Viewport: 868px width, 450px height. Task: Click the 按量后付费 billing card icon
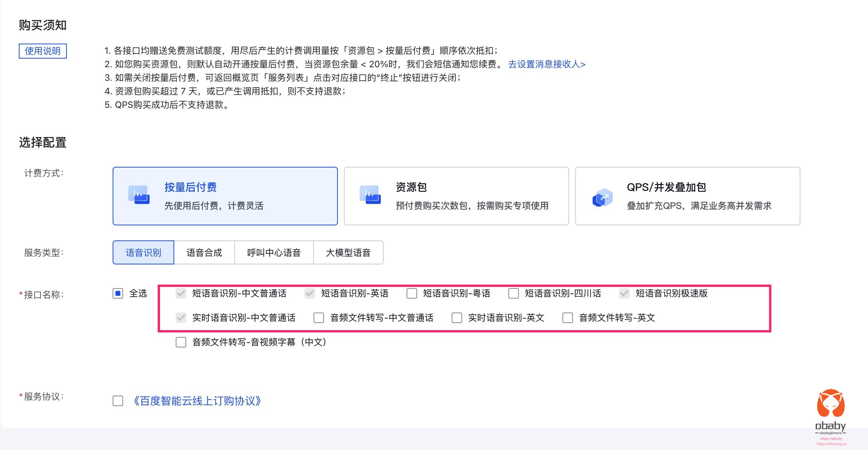139,195
